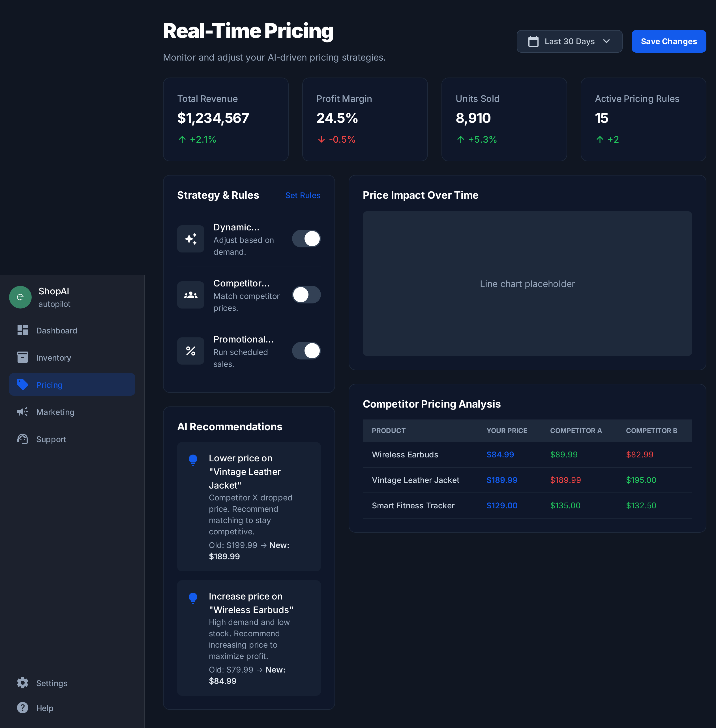Enable the Competitor matching toggle
This screenshot has height=728, width=716.
click(306, 295)
